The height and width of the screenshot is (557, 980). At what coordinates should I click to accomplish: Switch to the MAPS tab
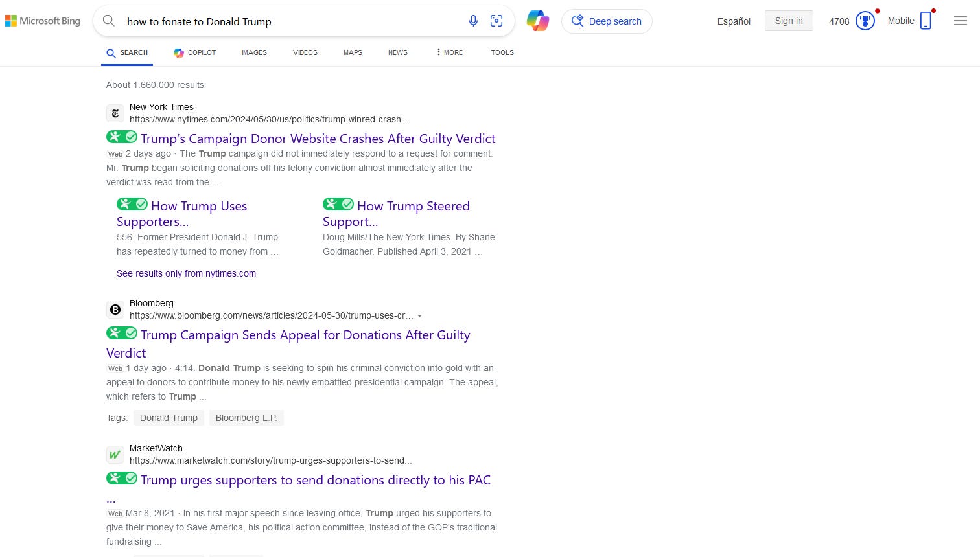click(353, 52)
